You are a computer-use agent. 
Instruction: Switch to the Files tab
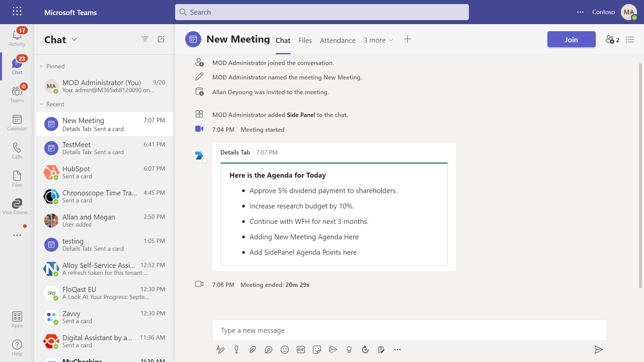point(305,40)
